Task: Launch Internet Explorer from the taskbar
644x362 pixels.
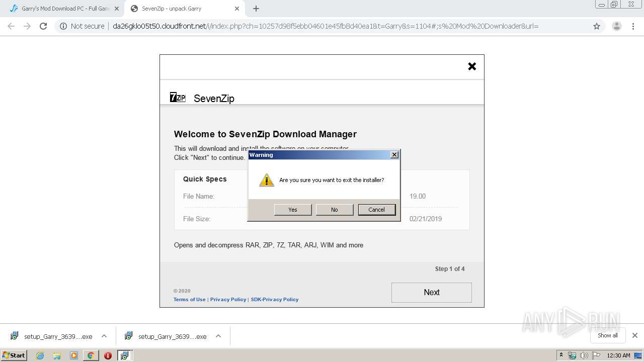Action: [x=40, y=355]
